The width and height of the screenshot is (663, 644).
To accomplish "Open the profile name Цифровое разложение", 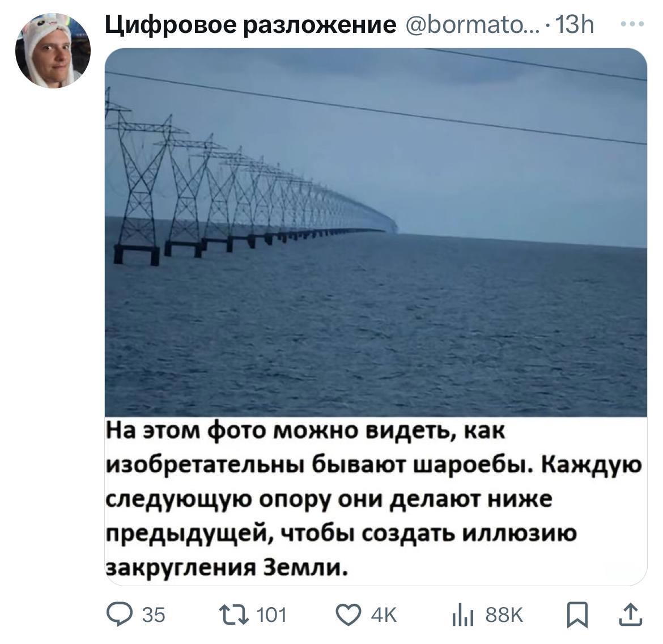I will tap(250, 25).
